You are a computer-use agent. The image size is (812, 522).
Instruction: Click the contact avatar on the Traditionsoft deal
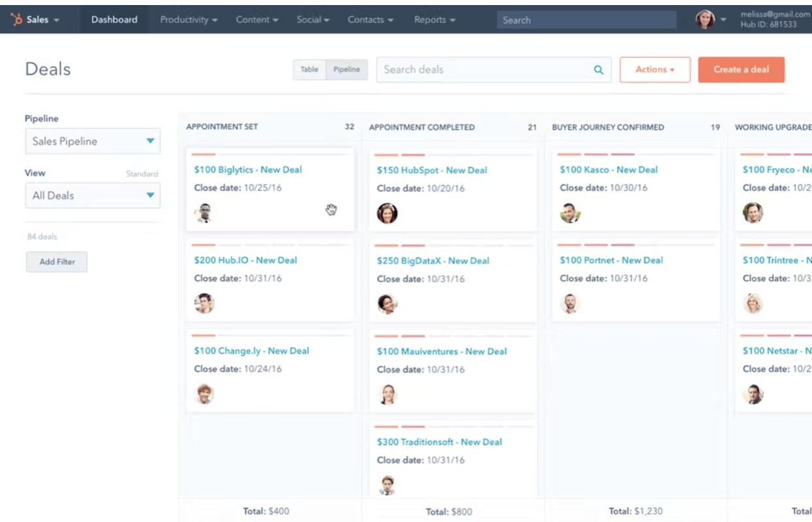point(387,484)
